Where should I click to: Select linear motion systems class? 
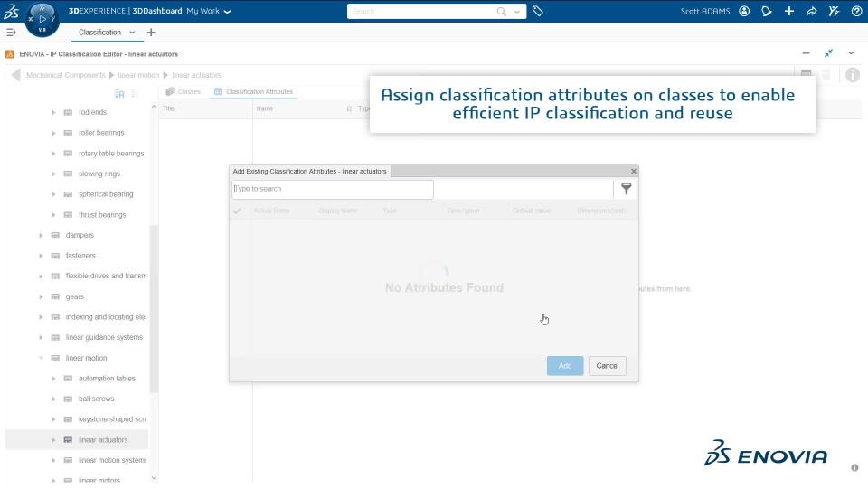tap(112, 460)
